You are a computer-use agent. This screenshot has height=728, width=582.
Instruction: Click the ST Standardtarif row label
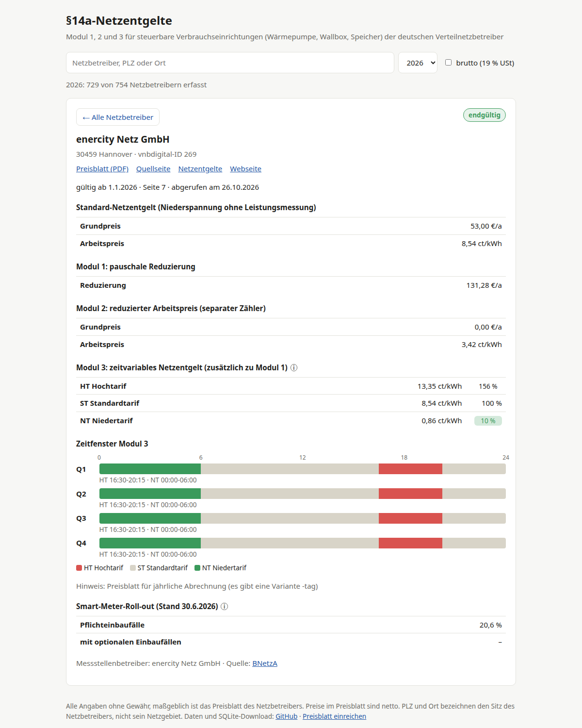pos(110,403)
